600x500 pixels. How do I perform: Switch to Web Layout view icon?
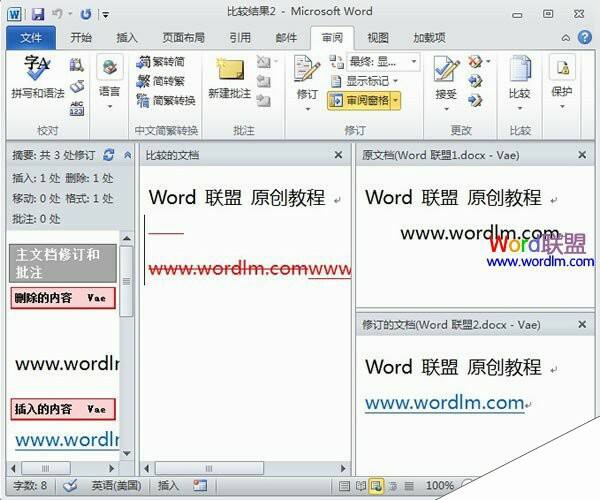click(376, 486)
